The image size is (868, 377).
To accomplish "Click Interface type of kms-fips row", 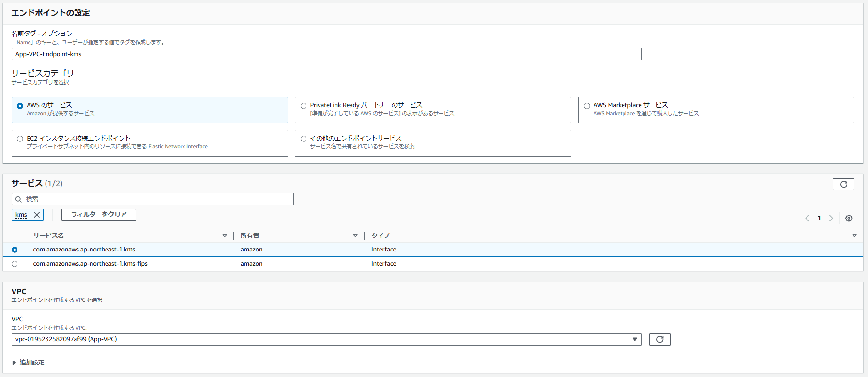I will [384, 264].
